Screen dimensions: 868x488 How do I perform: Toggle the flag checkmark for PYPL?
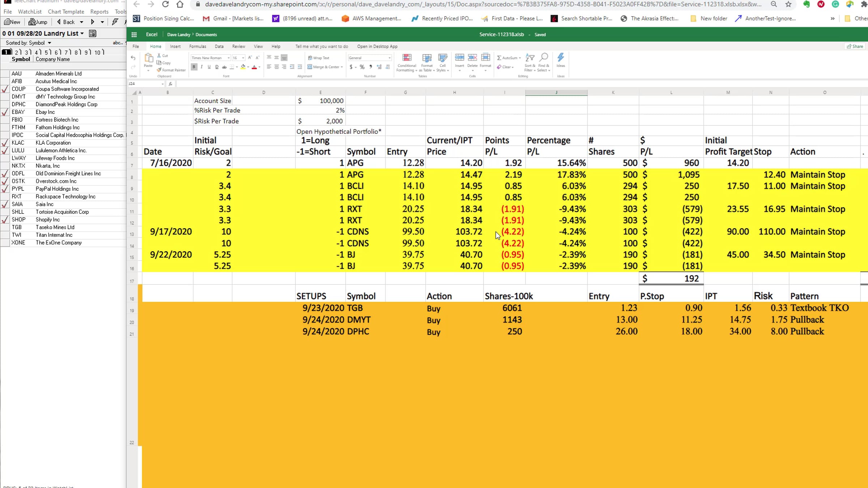(x=5, y=189)
